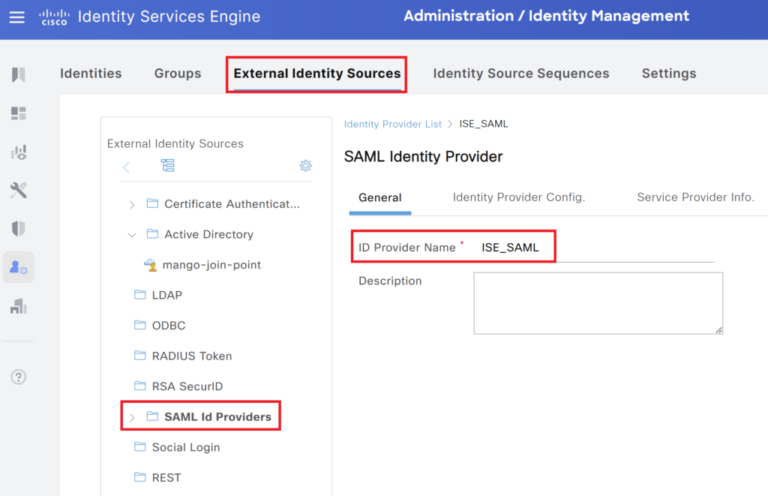Open the Context Visibility sidebar icon
This screenshot has width=768, height=496.
point(19,152)
